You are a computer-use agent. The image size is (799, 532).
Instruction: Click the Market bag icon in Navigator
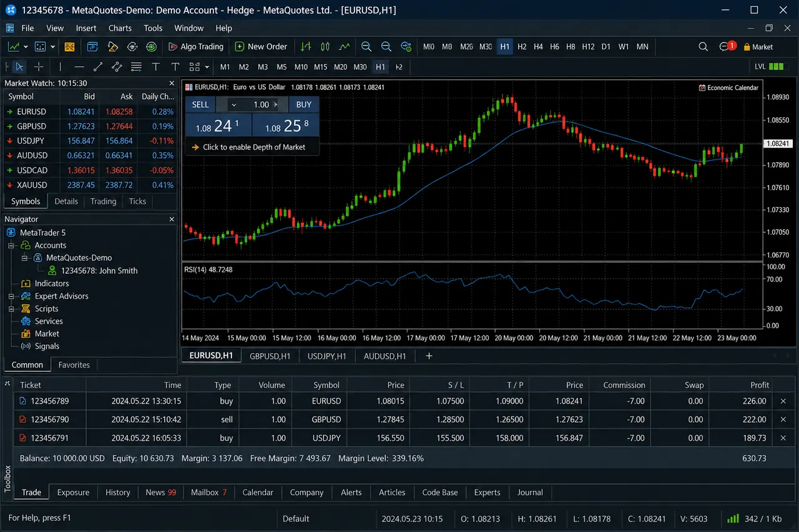(x=26, y=334)
